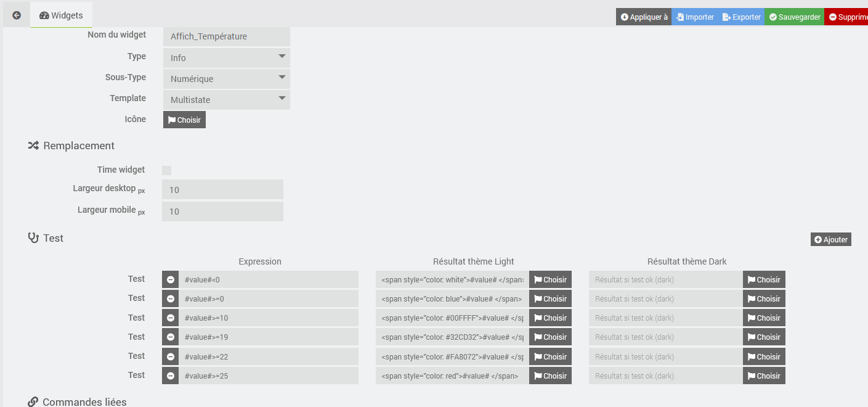Click the Importer button
The image size is (868, 407).
tap(695, 17)
